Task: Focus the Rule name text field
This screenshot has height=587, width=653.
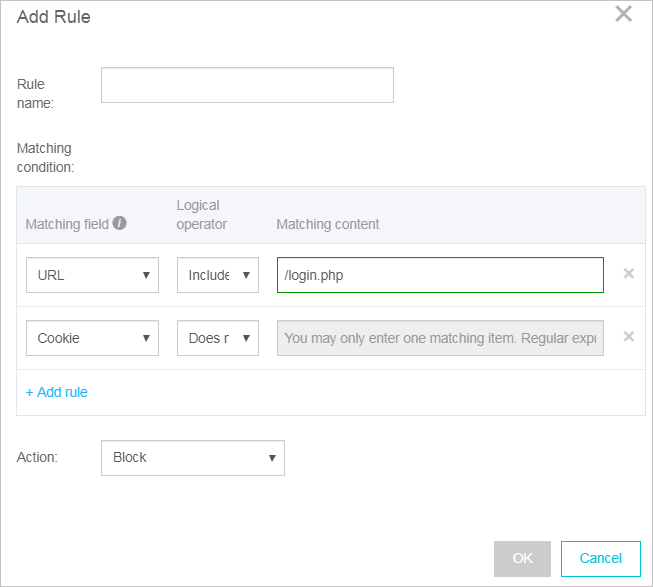Action: [247, 86]
